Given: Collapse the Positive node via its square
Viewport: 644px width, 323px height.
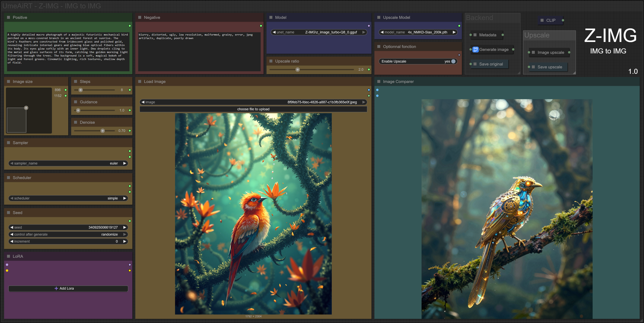Looking at the screenshot, I should (9, 17).
